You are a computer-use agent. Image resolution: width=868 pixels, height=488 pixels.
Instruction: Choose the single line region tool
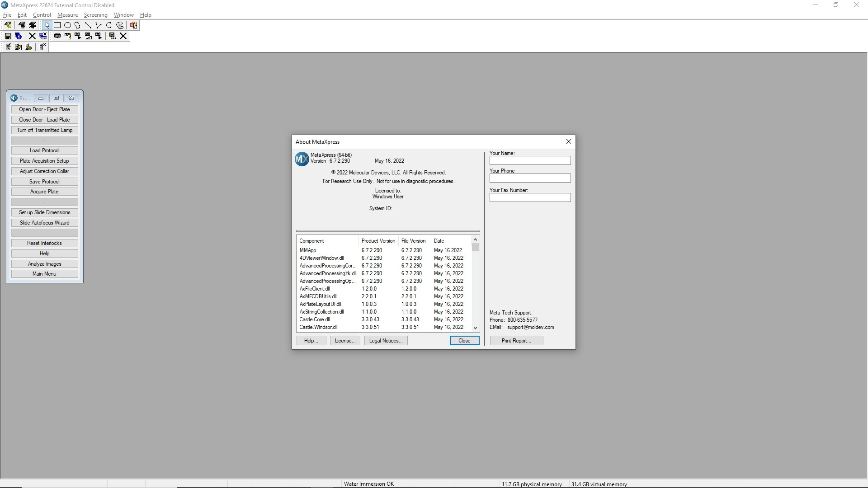click(88, 25)
